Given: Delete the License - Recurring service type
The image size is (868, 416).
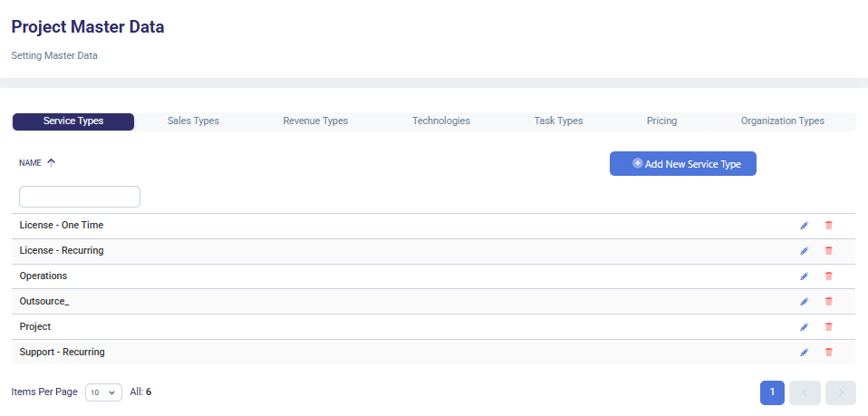Looking at the screenshot, I should (x=828, y=251).
